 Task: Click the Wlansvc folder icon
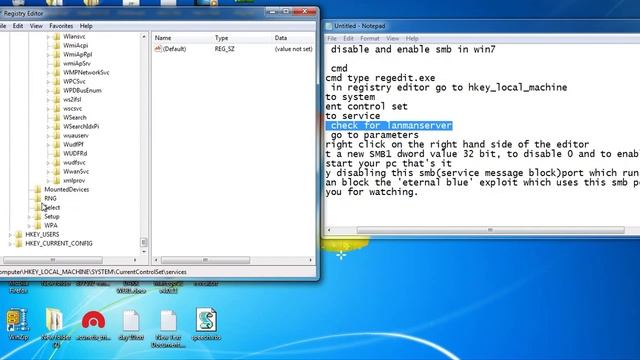[x=57, y=36]
